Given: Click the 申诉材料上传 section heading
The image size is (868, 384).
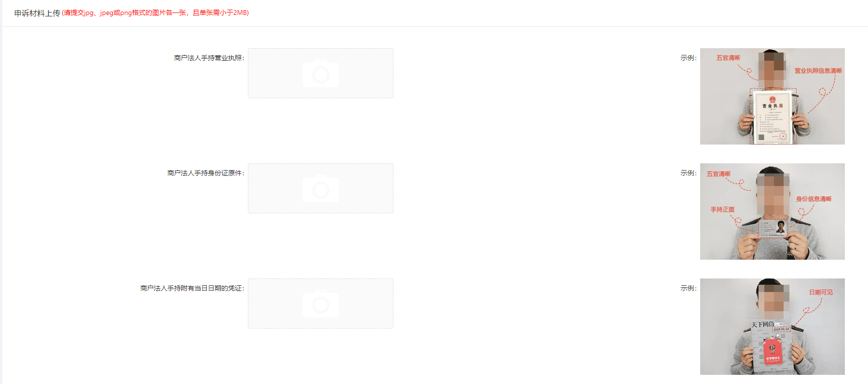Looking at the screenshot, I should click(x=37, y=13).
